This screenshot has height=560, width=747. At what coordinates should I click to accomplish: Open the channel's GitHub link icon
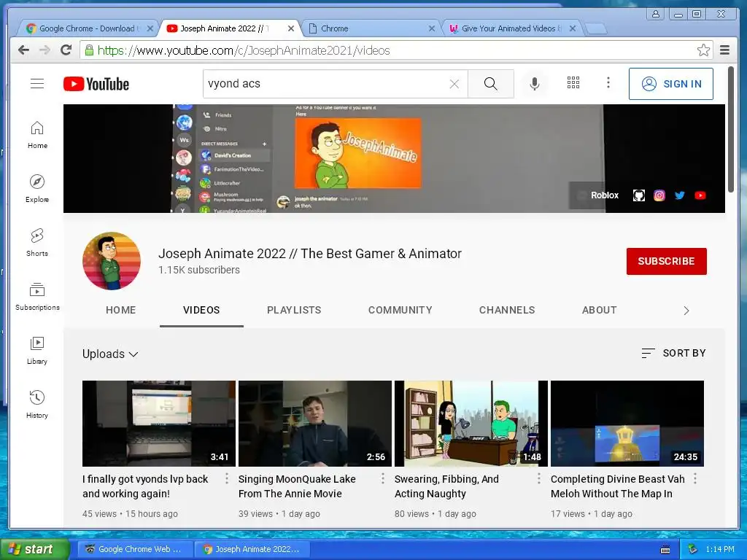[x=639, y=195]
